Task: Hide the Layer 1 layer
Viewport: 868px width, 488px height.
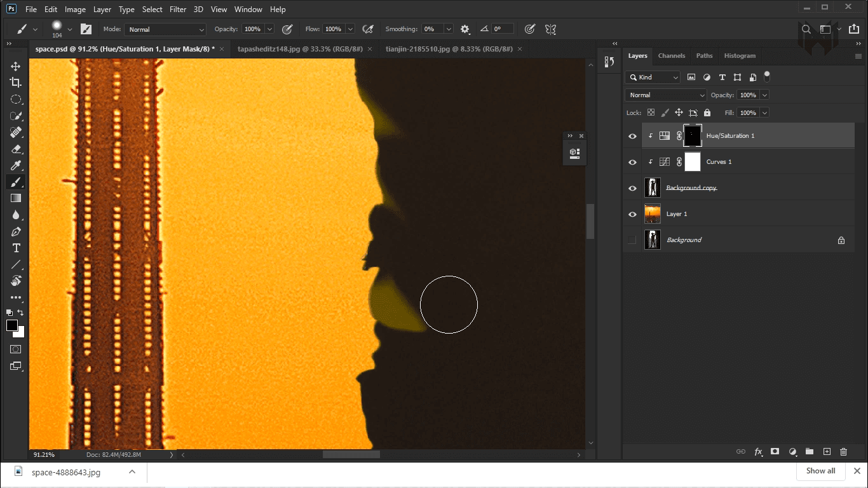Action: tap(632, 214)
